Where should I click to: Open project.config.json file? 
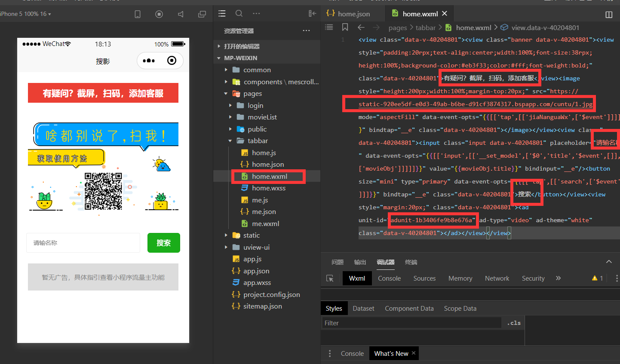pyautogui.click(x=271, y=294)
